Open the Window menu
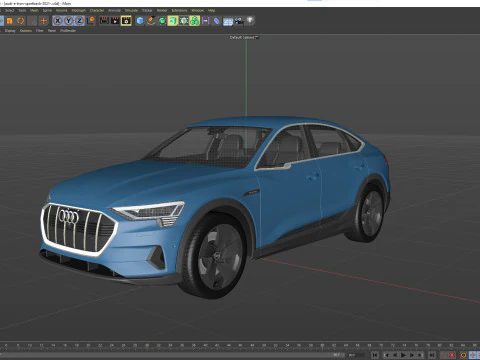 pos(198,10)
